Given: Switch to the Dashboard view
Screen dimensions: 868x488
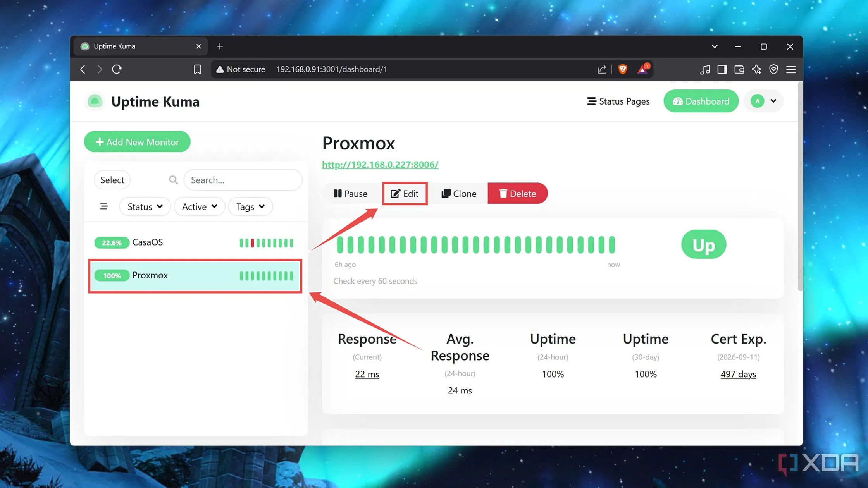Looking at the screenshot, I should click(701, 101).
